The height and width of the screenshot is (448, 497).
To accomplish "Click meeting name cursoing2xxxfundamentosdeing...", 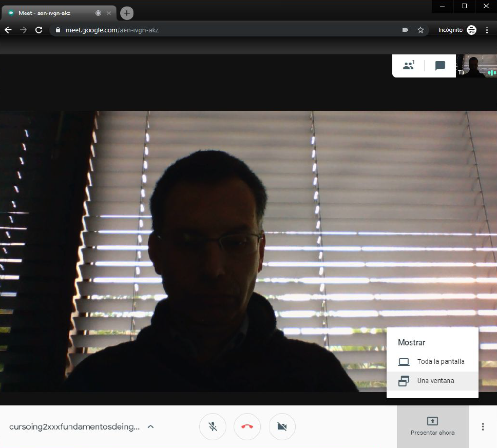I will pos(74,427).
